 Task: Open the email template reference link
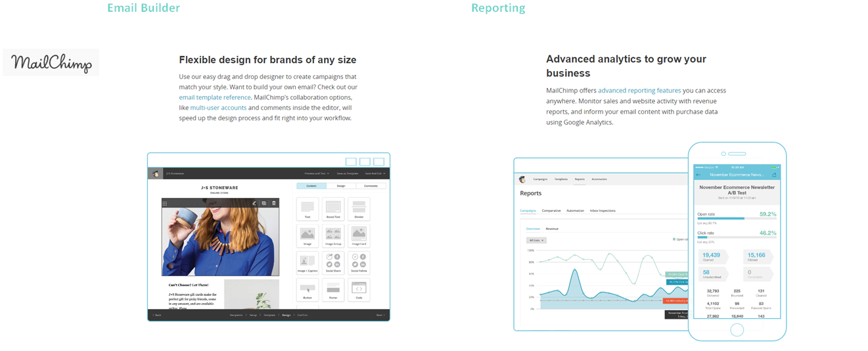coord(215,97)
